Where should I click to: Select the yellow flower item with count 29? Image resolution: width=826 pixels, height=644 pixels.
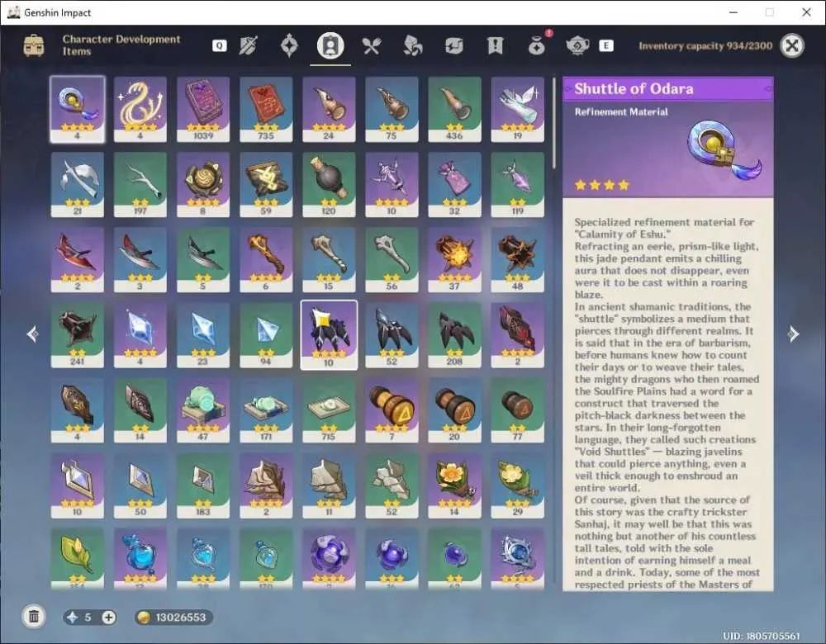pyautogui.click(x=517, y=486)
